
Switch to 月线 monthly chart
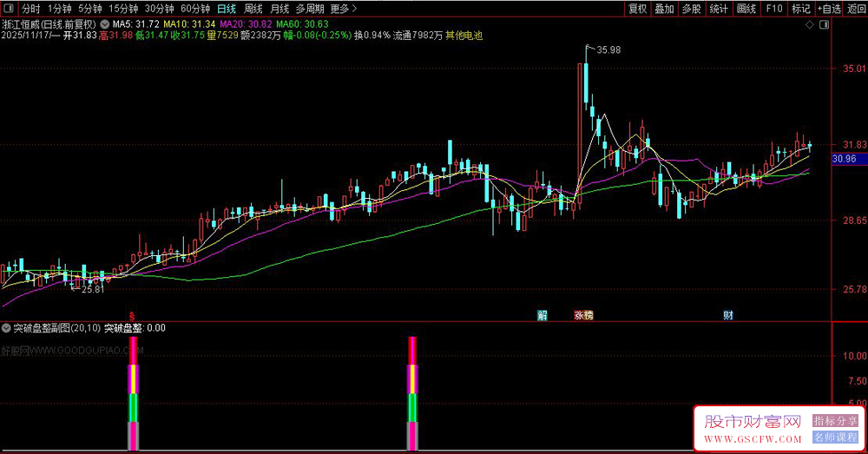point(279,9)
